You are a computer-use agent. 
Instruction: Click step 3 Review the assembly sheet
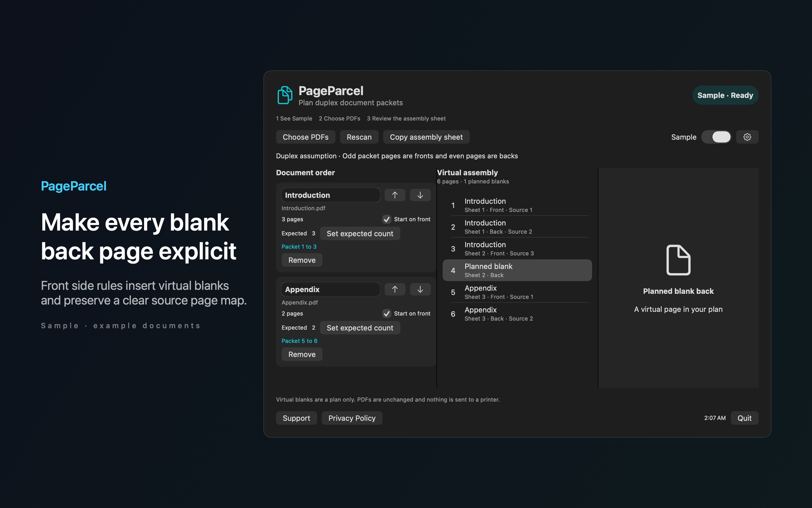[x=406, y=119]
